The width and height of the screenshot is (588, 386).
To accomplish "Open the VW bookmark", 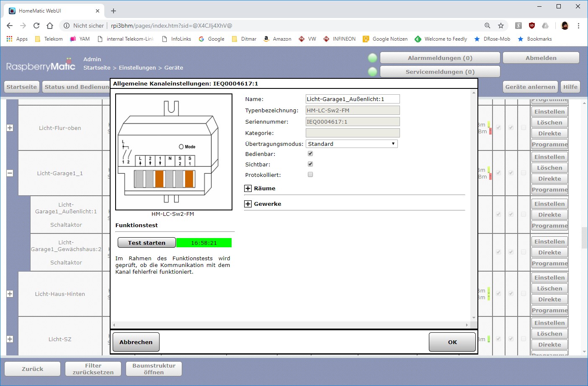I will [x=307, y=39].
